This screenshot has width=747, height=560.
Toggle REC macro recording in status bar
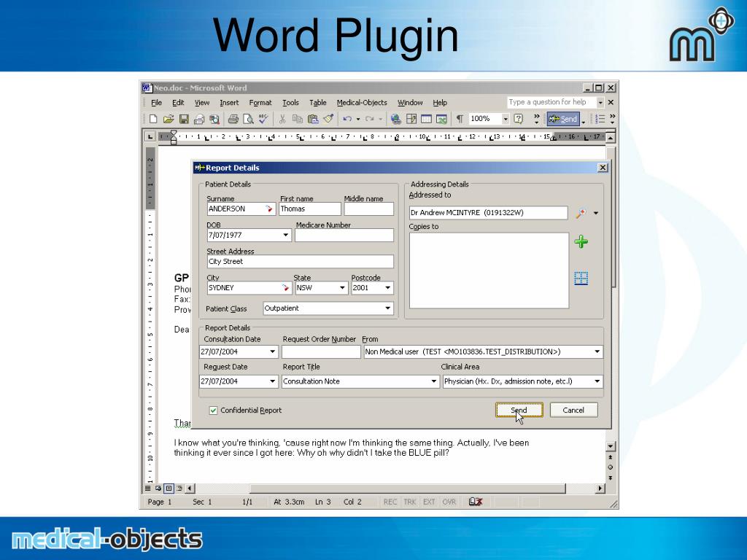[390, 502]
